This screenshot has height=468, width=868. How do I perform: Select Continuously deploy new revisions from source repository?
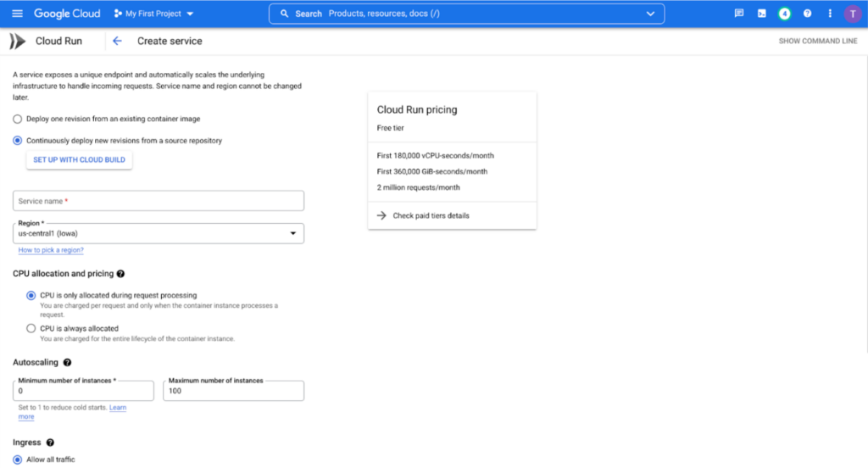coord(18,141)
